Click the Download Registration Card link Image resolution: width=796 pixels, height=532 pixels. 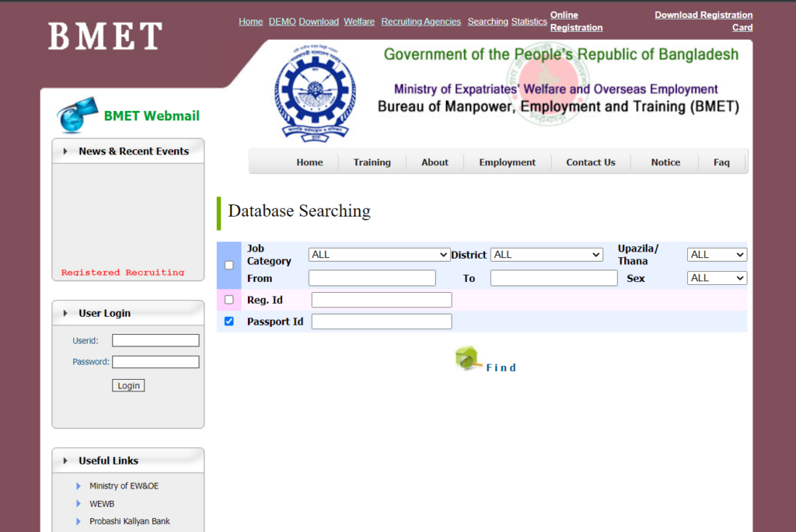pos(703,21)
